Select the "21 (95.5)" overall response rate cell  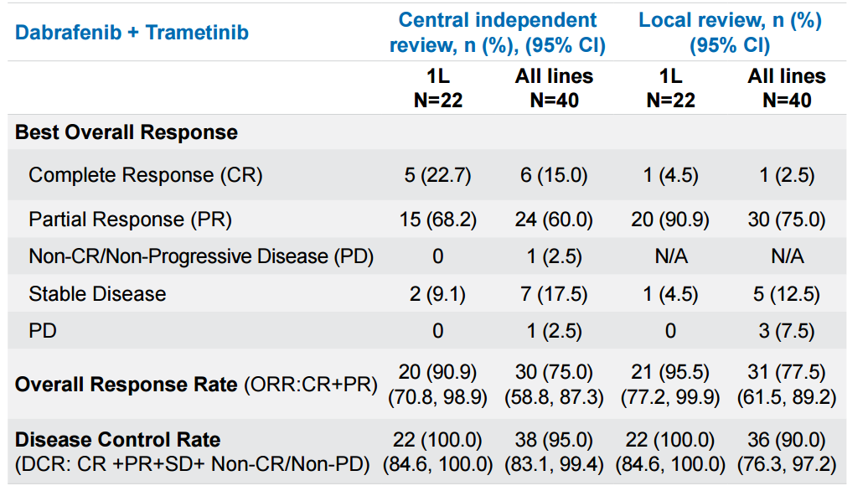coord(670,372)
